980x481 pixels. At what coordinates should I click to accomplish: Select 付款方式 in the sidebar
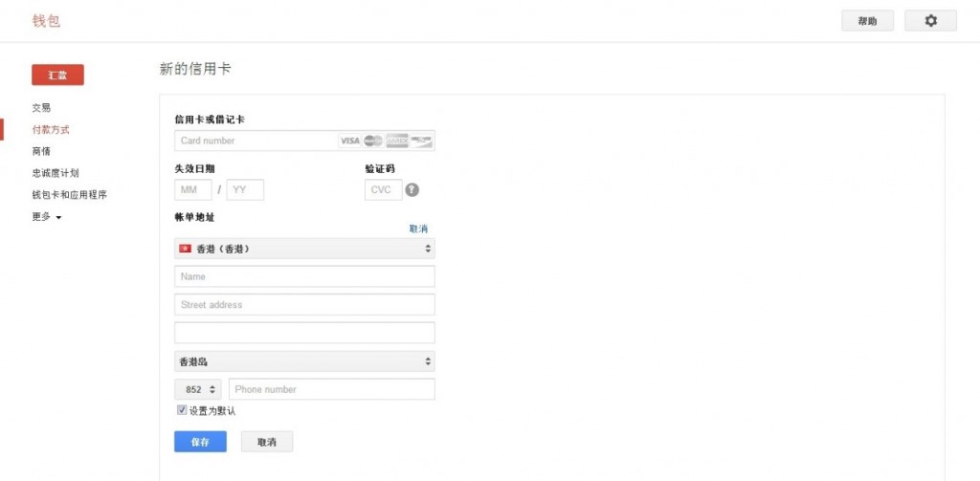click(51, 129)
